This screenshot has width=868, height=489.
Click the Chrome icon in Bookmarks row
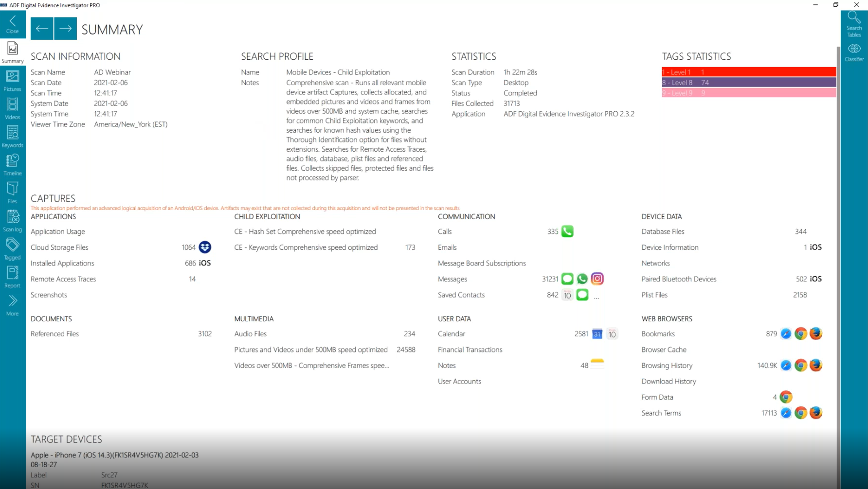point(801,334)
